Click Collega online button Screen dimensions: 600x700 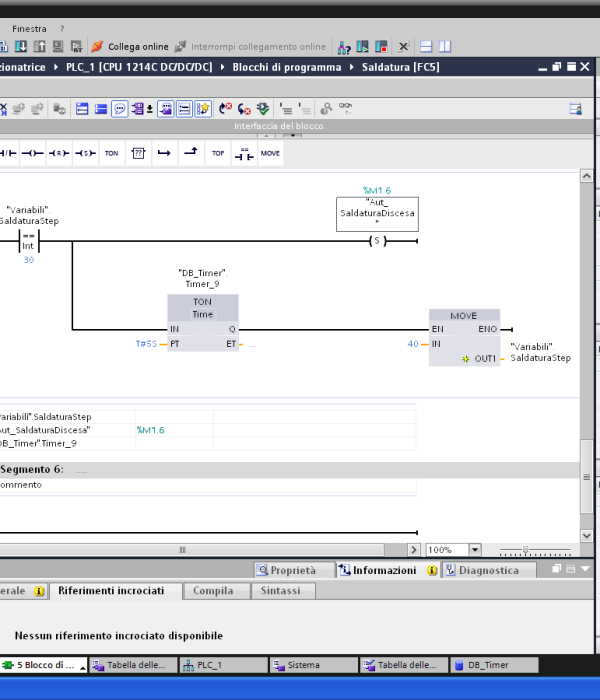pos(130,46)
